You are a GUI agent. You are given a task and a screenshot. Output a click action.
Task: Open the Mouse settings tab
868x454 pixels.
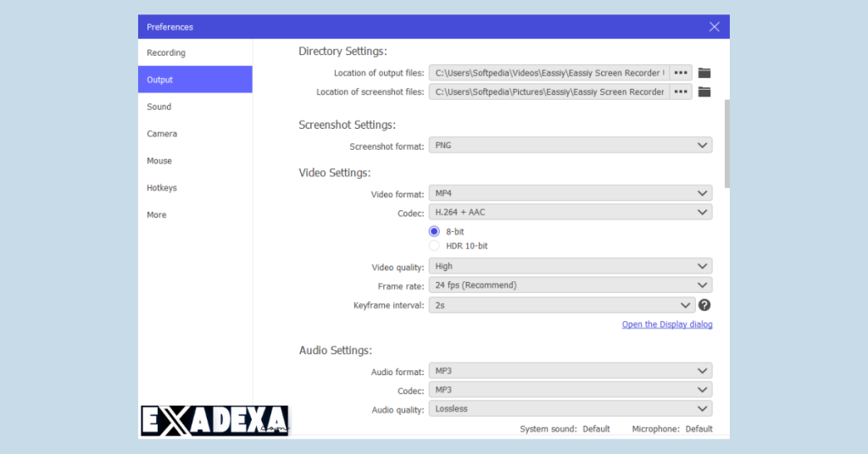click(159, 161)
